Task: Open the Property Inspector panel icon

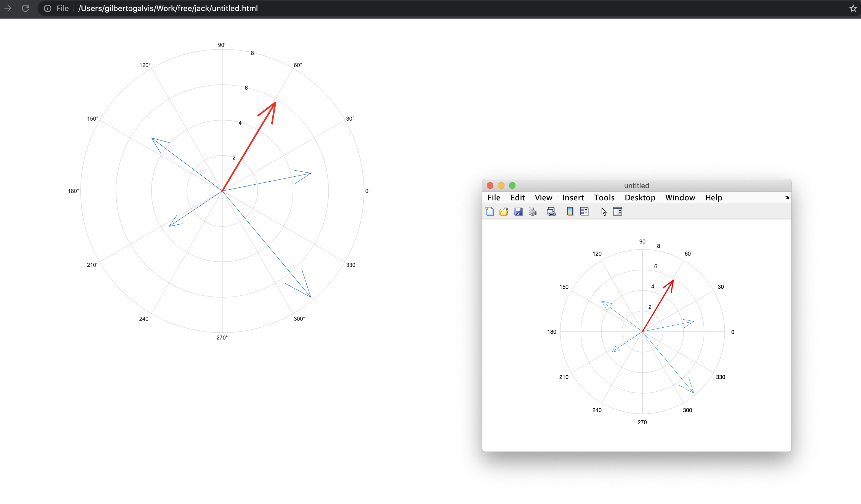Action: point(617,211)
